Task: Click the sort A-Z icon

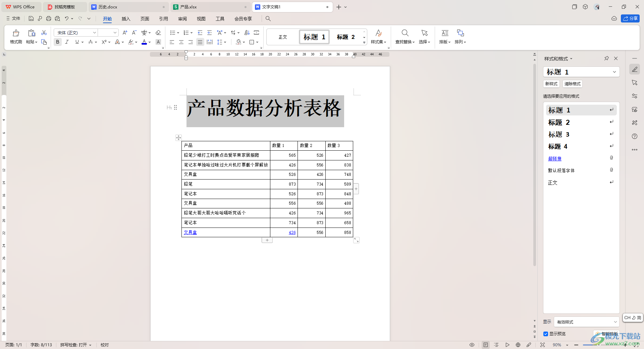Action: 247,33
